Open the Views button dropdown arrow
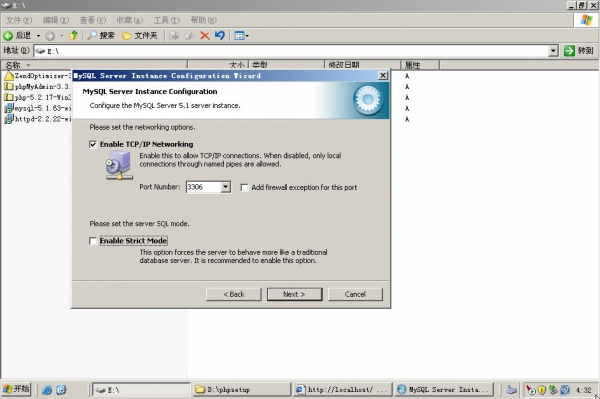600x399 pixels. [247, 36]
